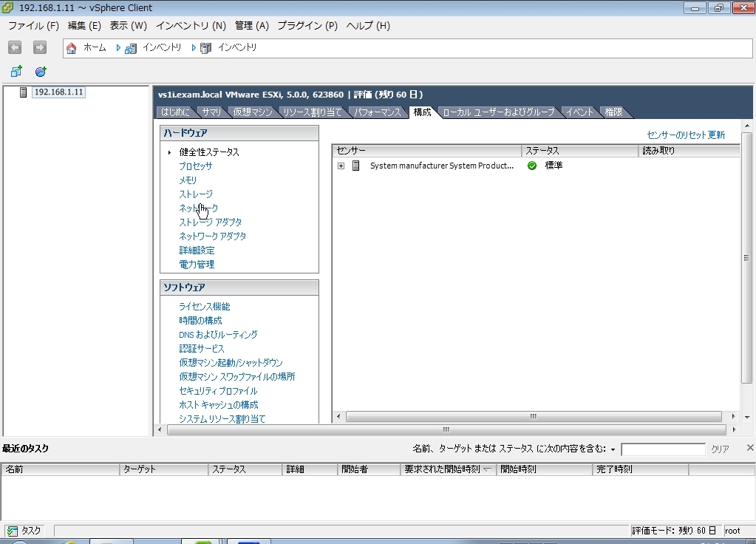Open 仮想マシン起動/シャットダウン link

231,362
